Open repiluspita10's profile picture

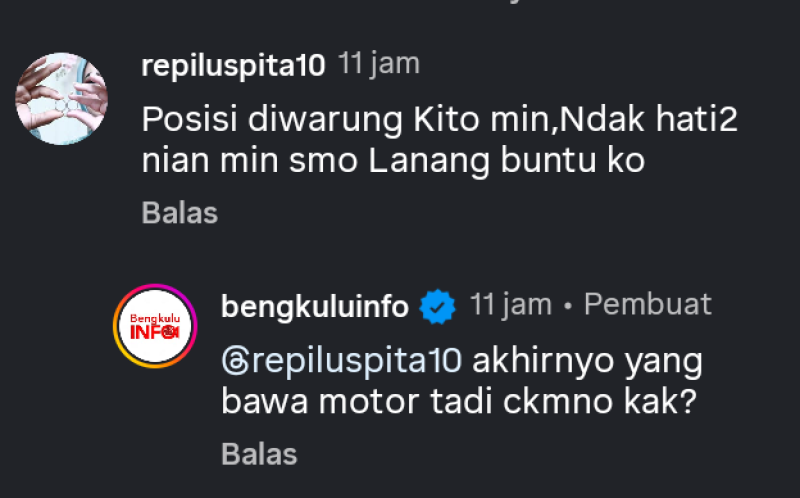(x=61, y=98)
